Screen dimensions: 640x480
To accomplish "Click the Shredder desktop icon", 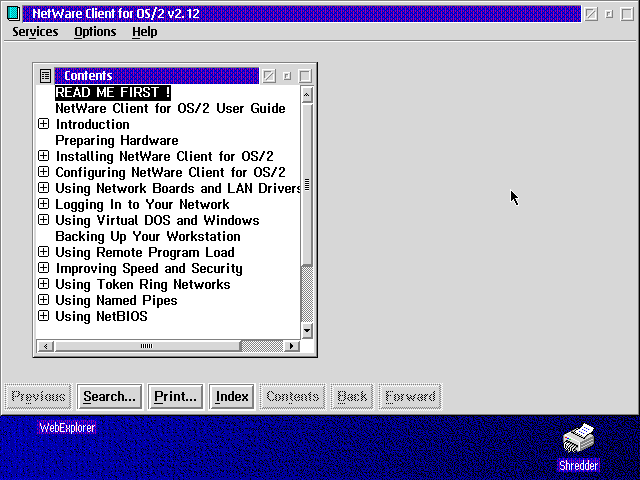I will tap(578, 439).
